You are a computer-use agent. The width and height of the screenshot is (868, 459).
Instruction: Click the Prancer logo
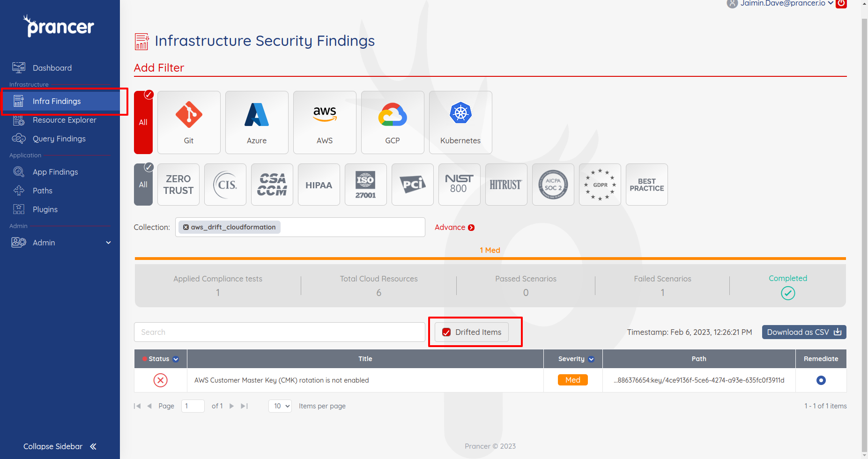(x=59, y=26)
